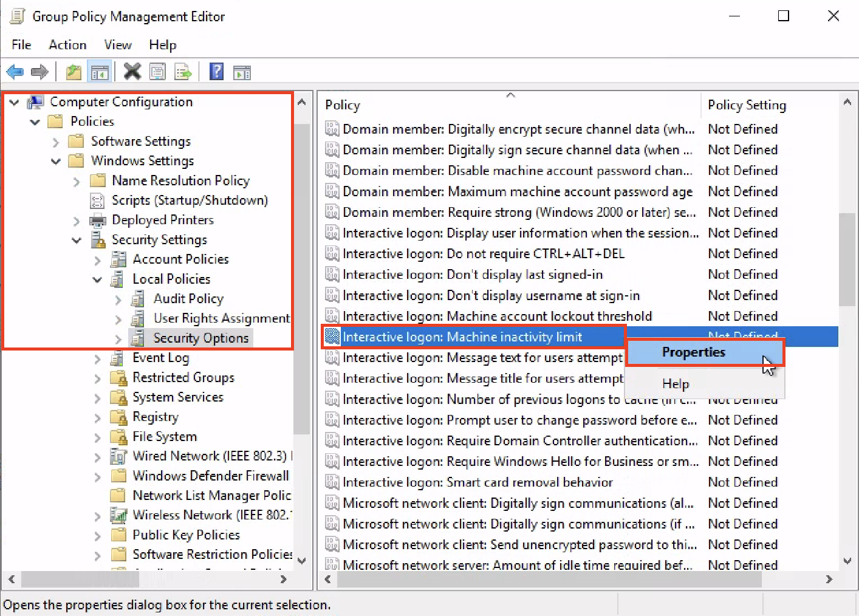Click the Back arrow toolbar icon
The width and height of the screenshot is (859, 616).
coord(15,72)
